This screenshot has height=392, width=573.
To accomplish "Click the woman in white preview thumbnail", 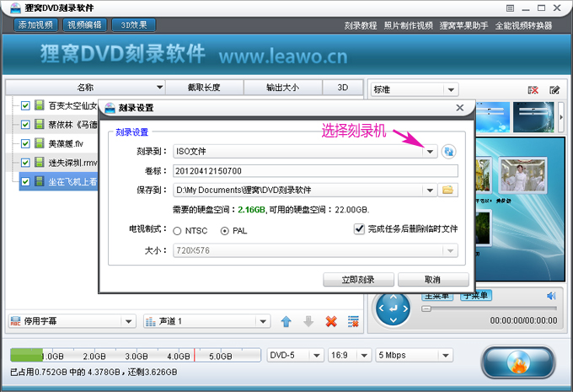I will pyautogui.click(x=523, y=175).
